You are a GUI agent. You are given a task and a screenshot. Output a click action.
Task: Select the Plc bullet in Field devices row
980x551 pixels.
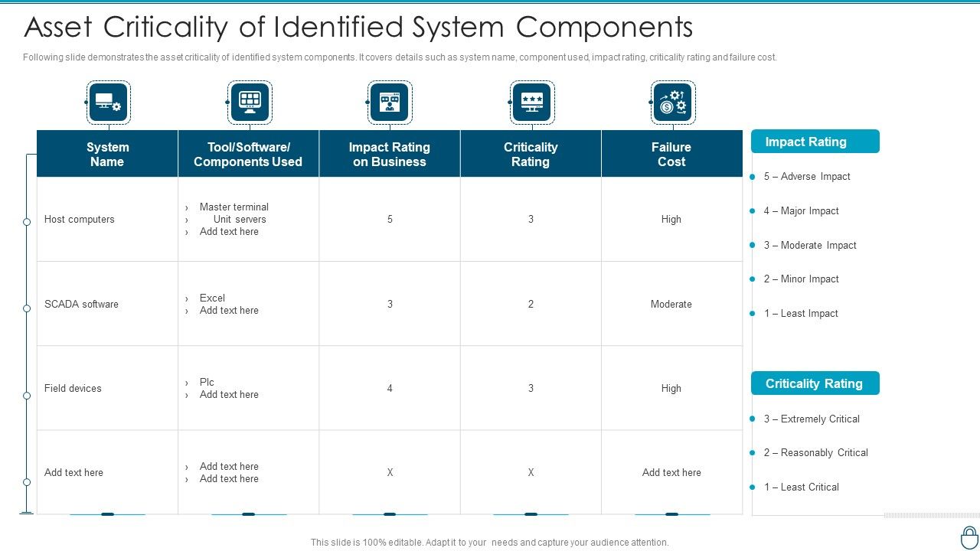click(x=207, y=382)
